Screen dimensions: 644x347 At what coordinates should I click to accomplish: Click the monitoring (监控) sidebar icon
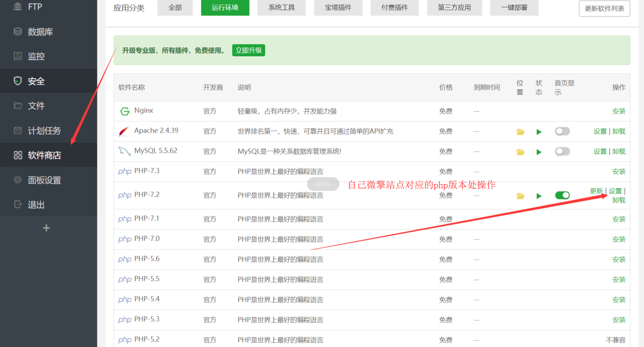(18, 56)
